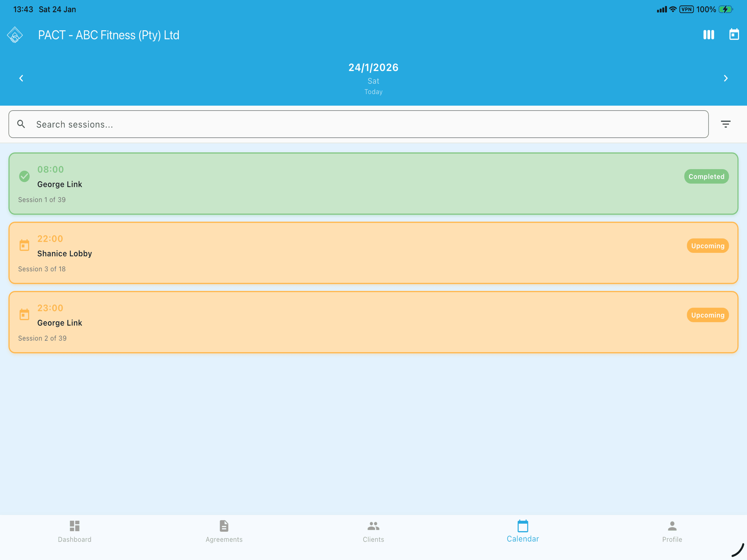Switch to the column week view icon
This screenshot has height=560, width=747.
tap(708, 35)
